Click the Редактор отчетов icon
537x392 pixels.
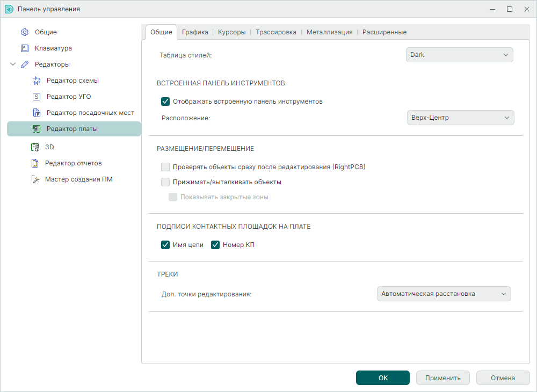(35, 163)
